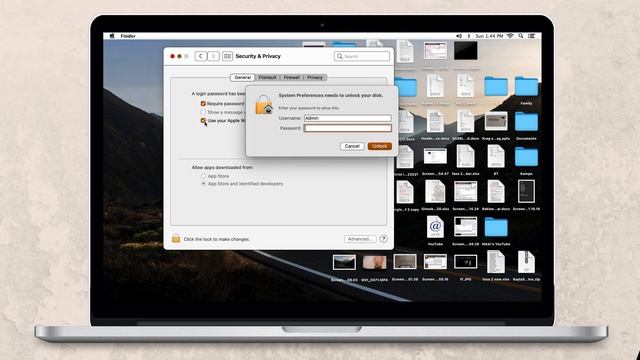Click the Apple menu logo

point(112,36)
